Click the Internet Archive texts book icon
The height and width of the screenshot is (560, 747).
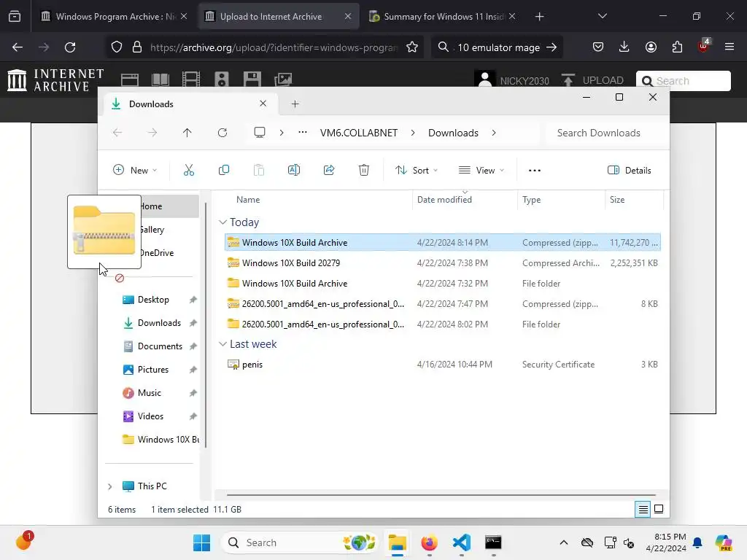(x=160, y=79)
